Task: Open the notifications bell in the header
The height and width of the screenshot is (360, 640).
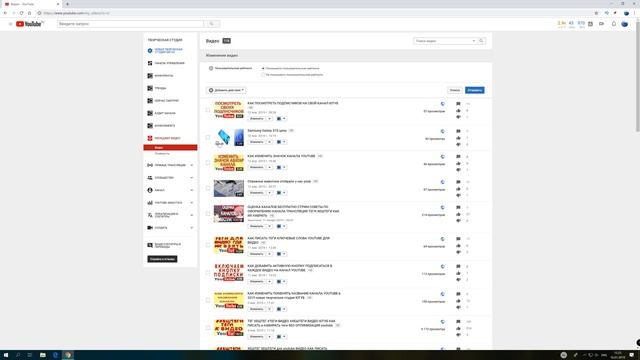Action: 613,24
